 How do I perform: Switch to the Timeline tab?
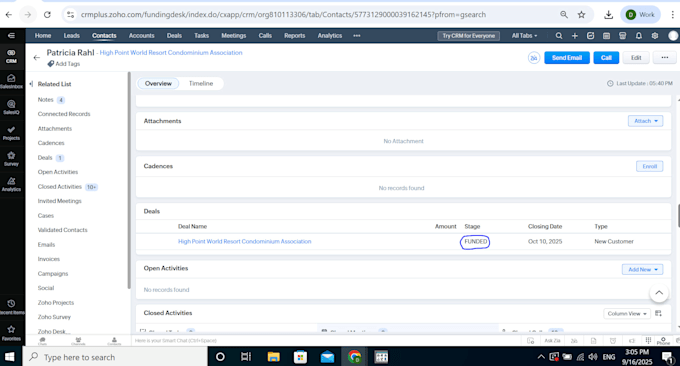pos(201,83)
